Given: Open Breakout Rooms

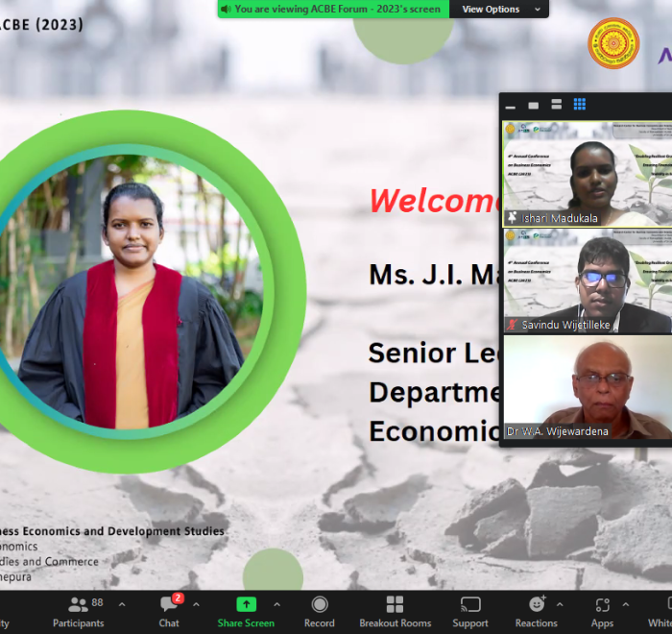Looking at the screenshot, I should point(395,610).
